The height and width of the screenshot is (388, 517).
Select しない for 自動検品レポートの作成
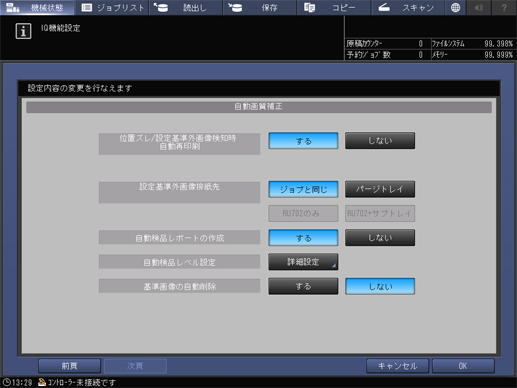(380, 238)
